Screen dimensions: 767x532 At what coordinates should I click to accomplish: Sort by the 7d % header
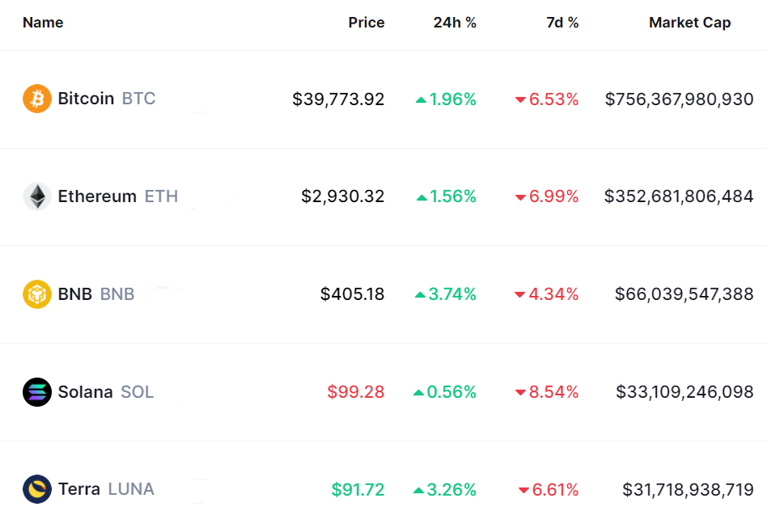pyautogui.click(x=562, y=23)
